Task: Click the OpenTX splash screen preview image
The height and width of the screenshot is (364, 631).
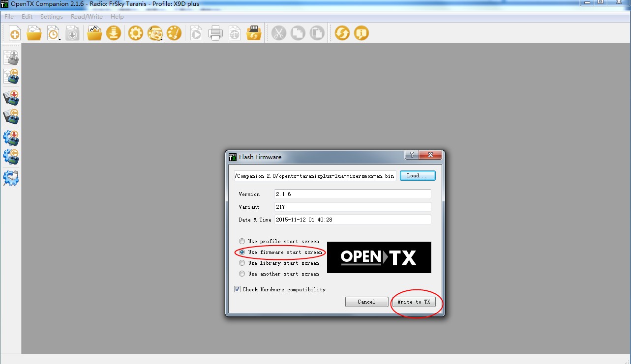Action: [x=379, y=257]
